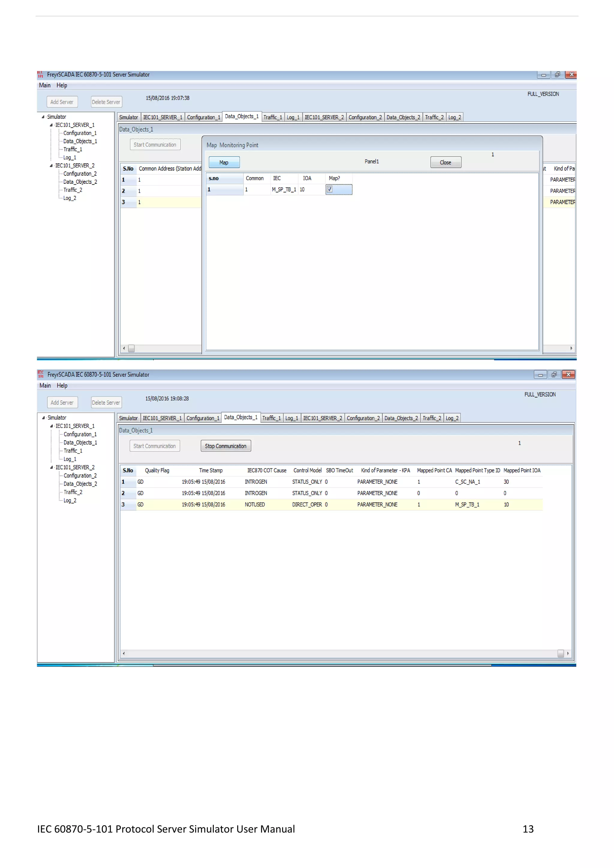Open the Simulator tab in the lower window

[128, 418]
